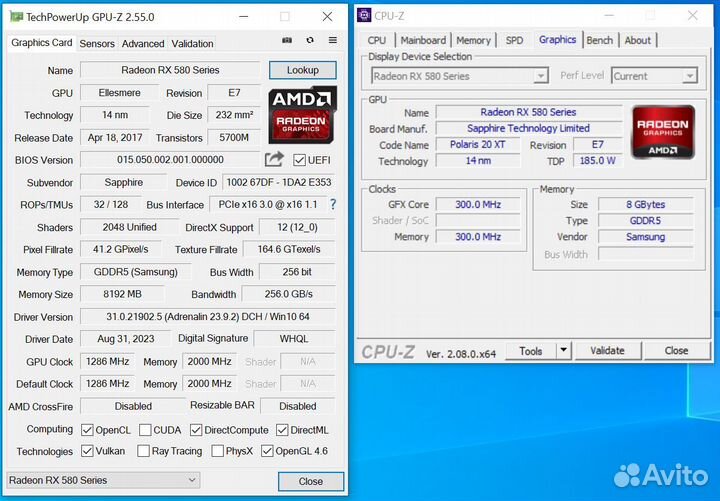Viewport: 720px width, 501px height.
Task: Click the Bus Interface question mark
Action: pos(333,204)
